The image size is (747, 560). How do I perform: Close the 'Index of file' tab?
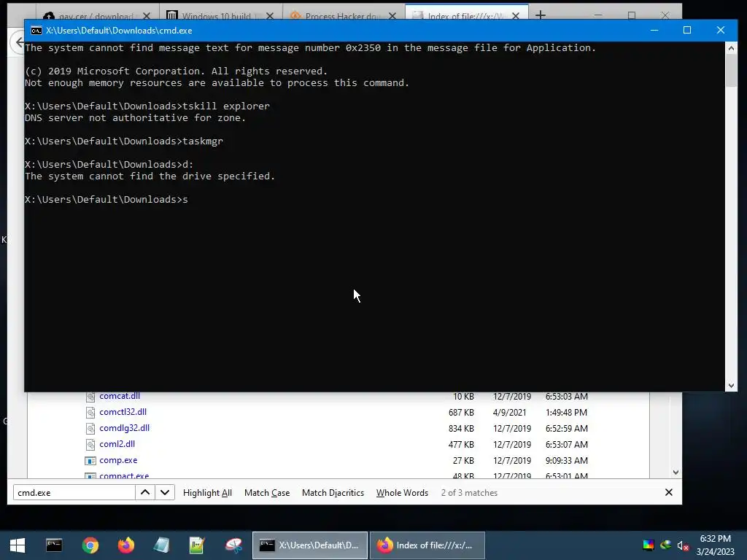point(516,16)
